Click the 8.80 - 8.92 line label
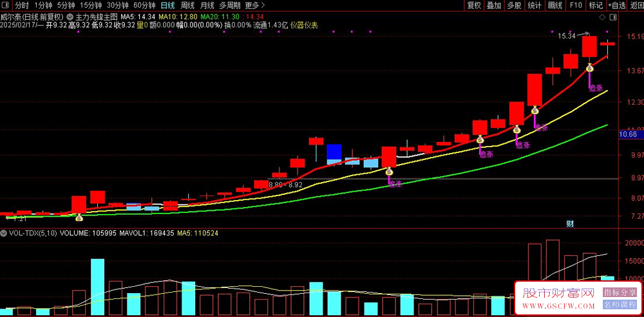The image size is (644, 317). (285, 185)
